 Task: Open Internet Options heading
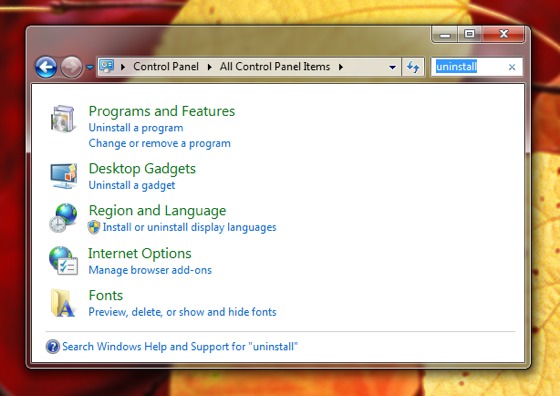point(140,253)
